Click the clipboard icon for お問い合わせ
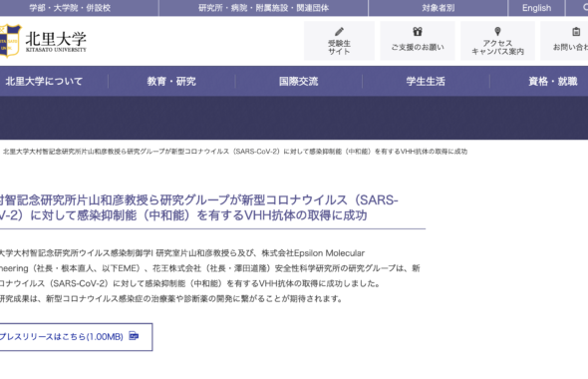 click(x=576, y=32)
